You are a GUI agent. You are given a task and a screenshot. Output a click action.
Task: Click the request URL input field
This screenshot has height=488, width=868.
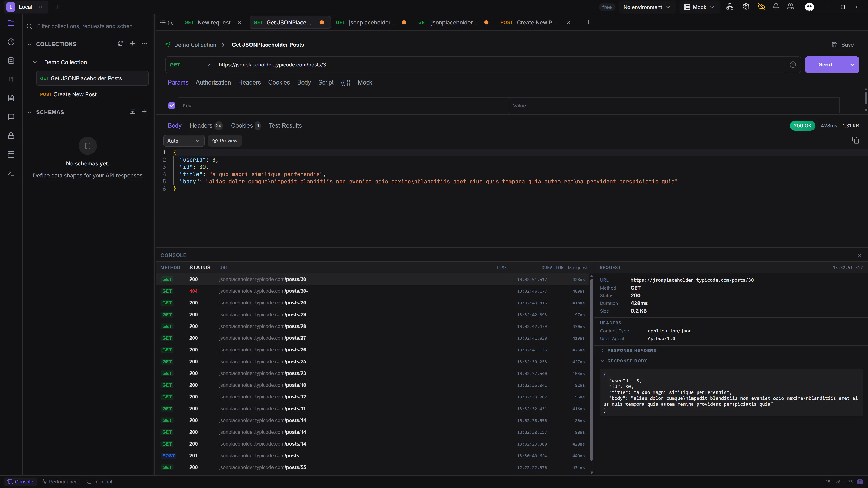tap(499, 65)
